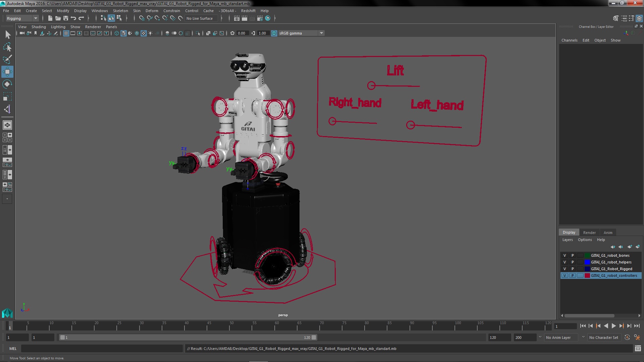644x362 pixels.
Task: Go to end of playback range
Action: point(637,326)
